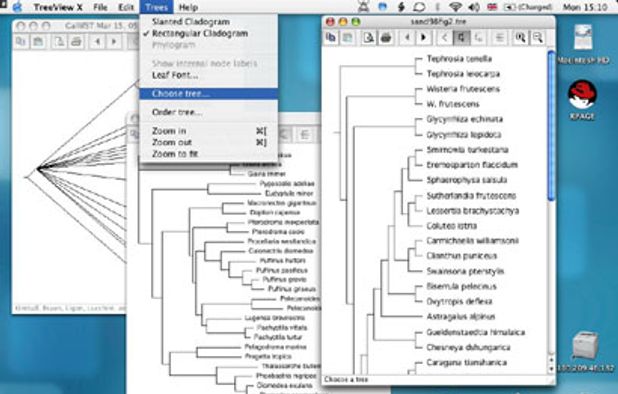Click Choose a tree status bar text
This screenshot has width=618, height=394.
point(346,379)
